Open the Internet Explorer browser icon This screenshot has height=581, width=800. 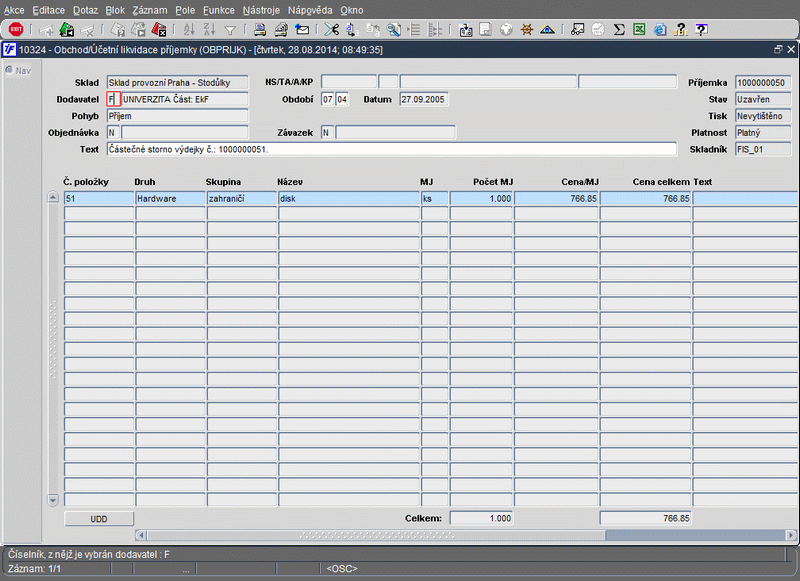[x=660, y=30]
